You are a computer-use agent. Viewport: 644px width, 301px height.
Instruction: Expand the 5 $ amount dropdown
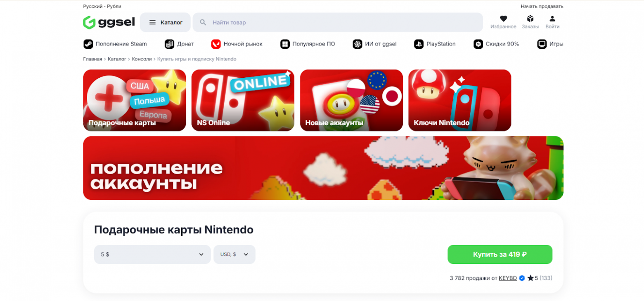click(152, 254)
